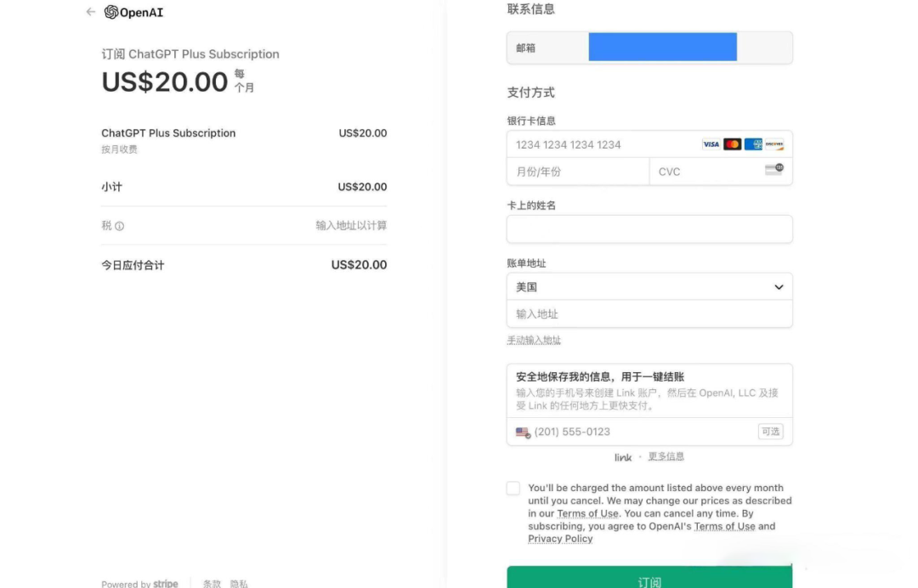Screen dimensions: 918x588
Task: Click the tax info icon
Action: point(120,226)
